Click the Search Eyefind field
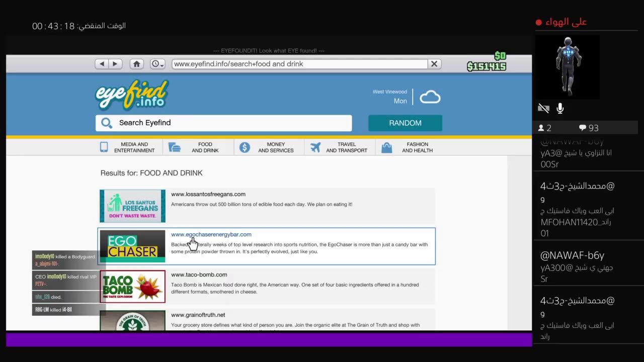 pyautogui.click(x=224, y=123)
